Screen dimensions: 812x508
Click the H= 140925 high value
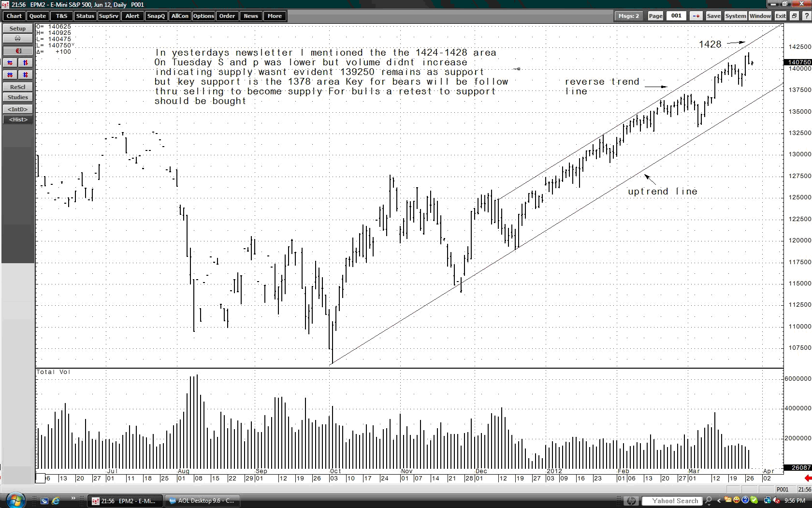pos(54,33)
